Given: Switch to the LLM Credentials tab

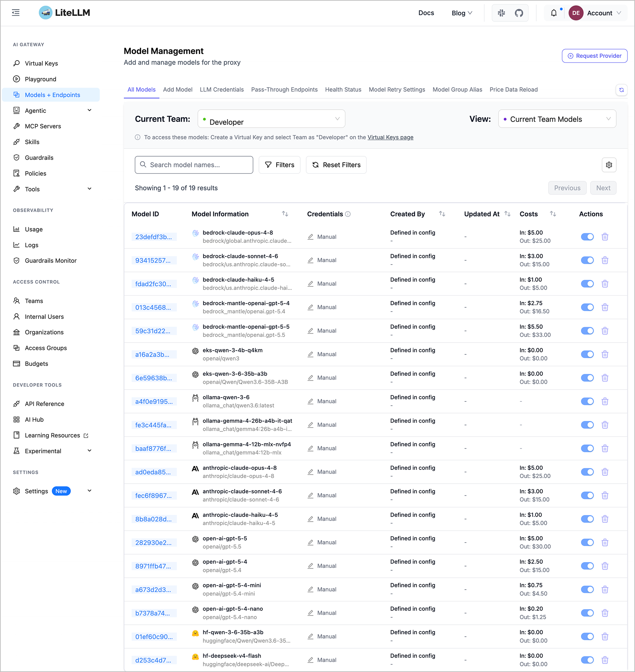Looking at the screenshot, I should tap(222, 90).
